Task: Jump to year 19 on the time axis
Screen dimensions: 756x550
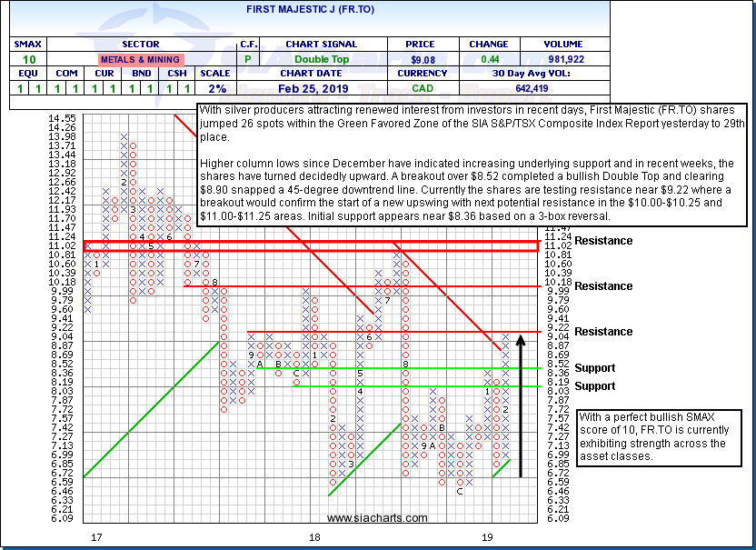Action: tap(487, 538)
